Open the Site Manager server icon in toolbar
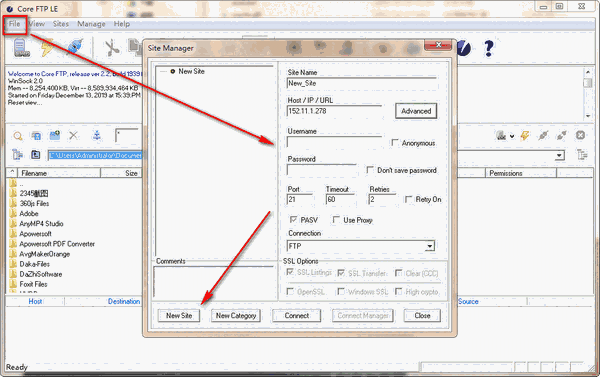 tap(21, 48)
